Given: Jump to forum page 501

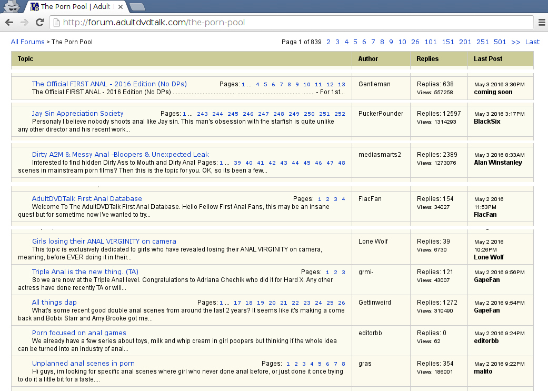Looking at the screenshot, I should (x=500, y=42).
